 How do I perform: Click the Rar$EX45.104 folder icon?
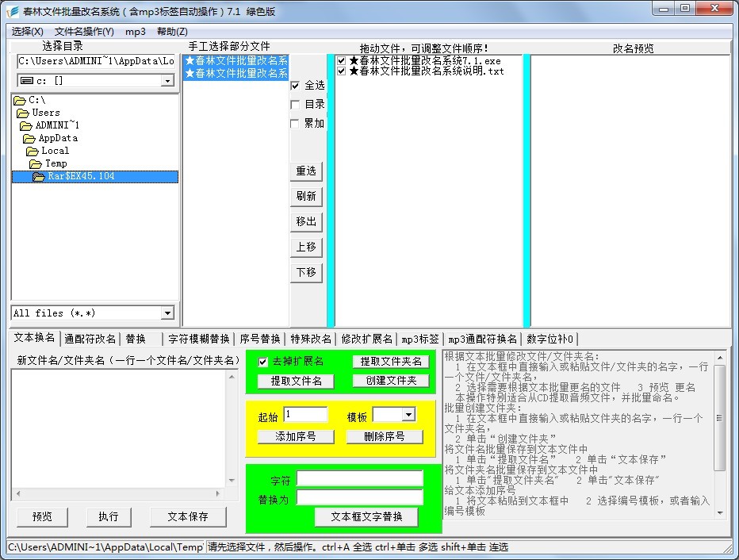pyautogui.click(x=38, y=177)
